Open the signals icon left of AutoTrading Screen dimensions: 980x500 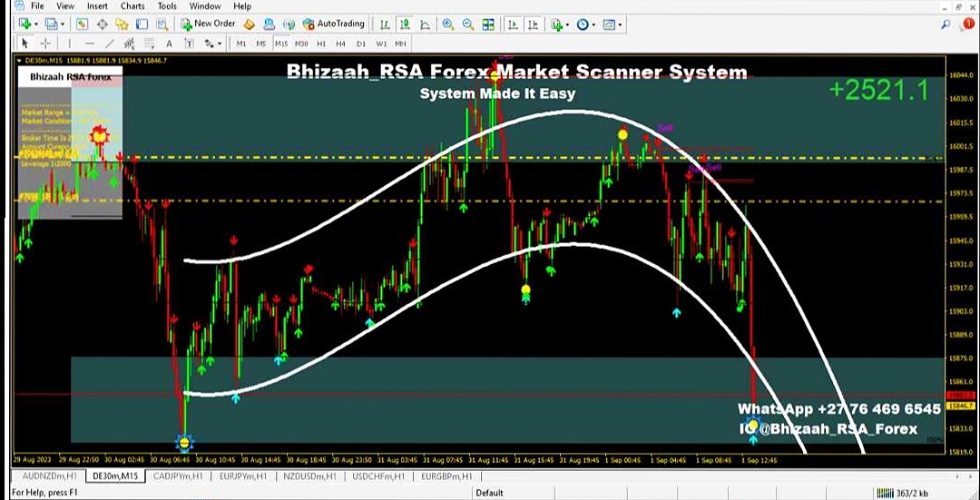point(289,25)
